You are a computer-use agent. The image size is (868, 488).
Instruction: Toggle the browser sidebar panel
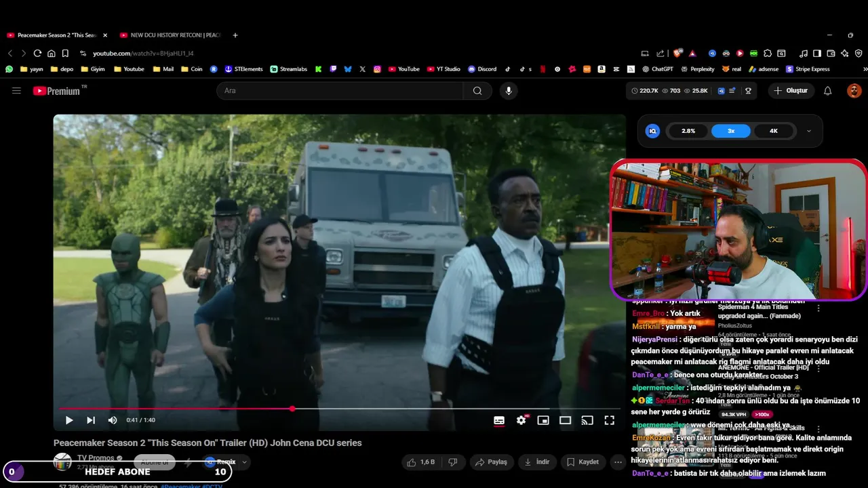[x=817, y=54]
